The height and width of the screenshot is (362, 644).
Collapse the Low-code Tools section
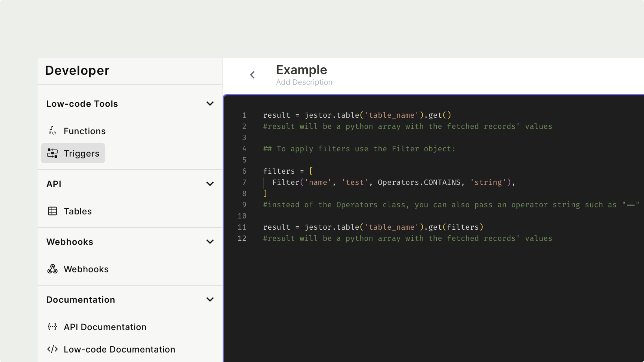210,104
